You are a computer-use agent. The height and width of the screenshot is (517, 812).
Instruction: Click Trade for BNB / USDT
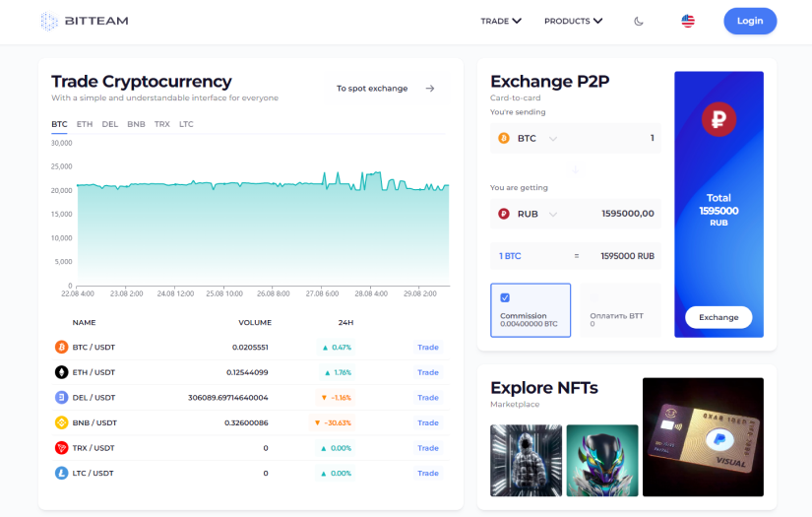click(x=428, y=422)
